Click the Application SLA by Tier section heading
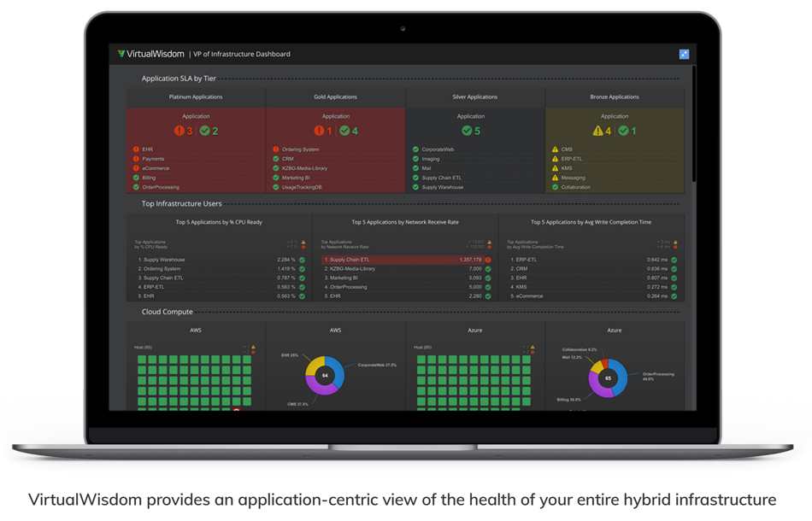Screen dimensions: 812x521 (179, 79)
